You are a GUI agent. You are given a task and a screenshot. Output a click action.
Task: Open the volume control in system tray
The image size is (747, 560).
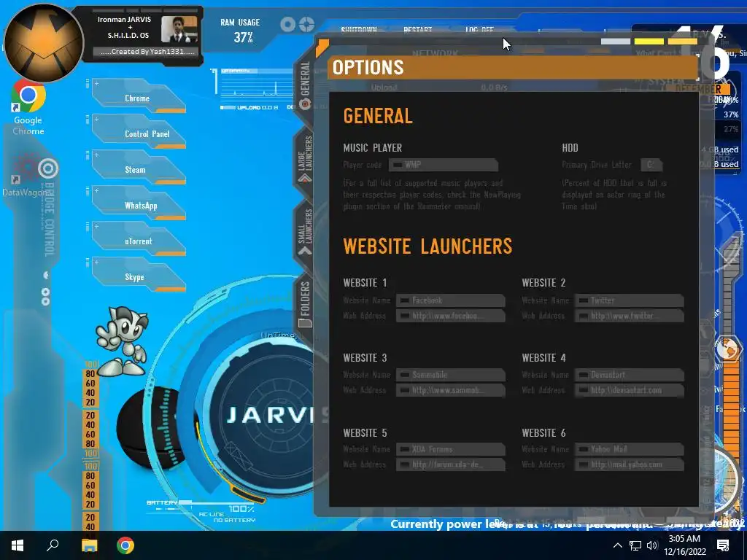652,545
